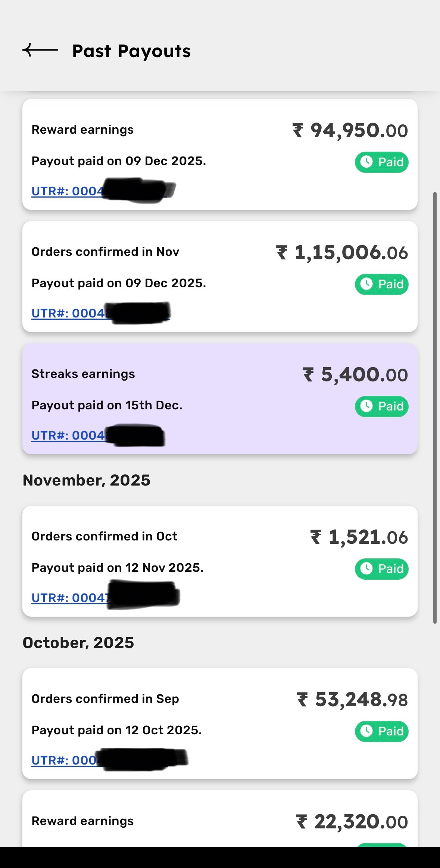Tap the UTR link on Streaks earnings card
The width and height of the screenshot is (440, 868).
[68, 435]
